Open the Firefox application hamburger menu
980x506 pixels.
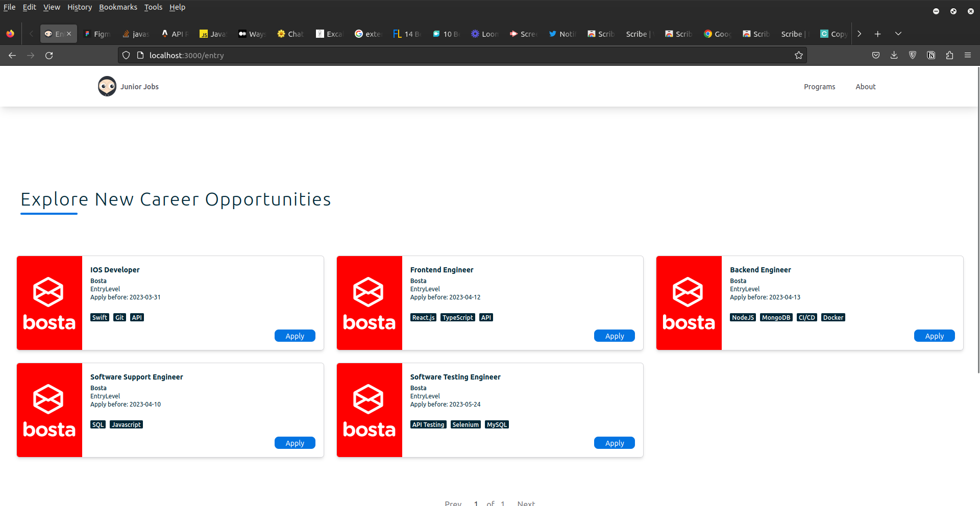(968, 55)
